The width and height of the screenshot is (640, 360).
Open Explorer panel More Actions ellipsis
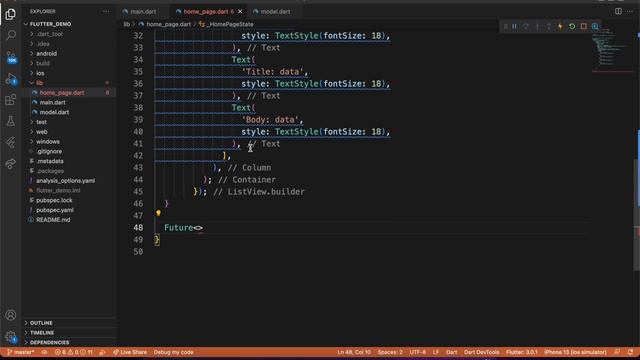pyautogui.click(x=106, y=11)
